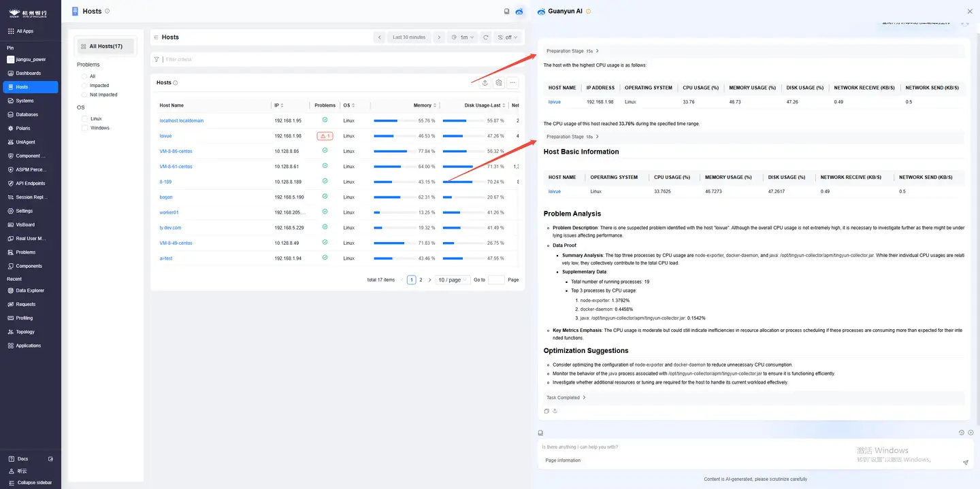Viewport: 980px width, 489px height.
Task: Click the loivue red problem badge
Action: pyautogui.click(x=325, y=136)
